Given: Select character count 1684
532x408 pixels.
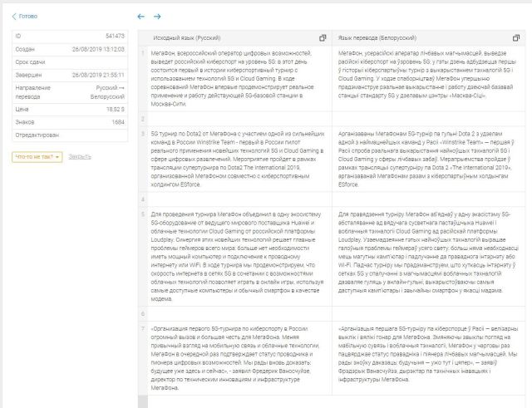Looking at the screenshot, I should click(x=118, y=122).
